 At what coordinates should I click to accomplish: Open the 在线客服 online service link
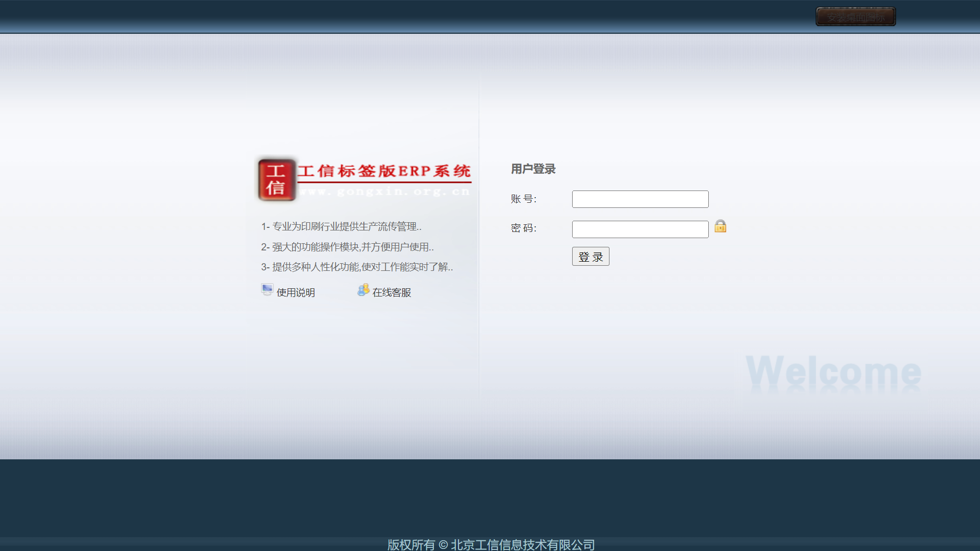click(391, 292)
